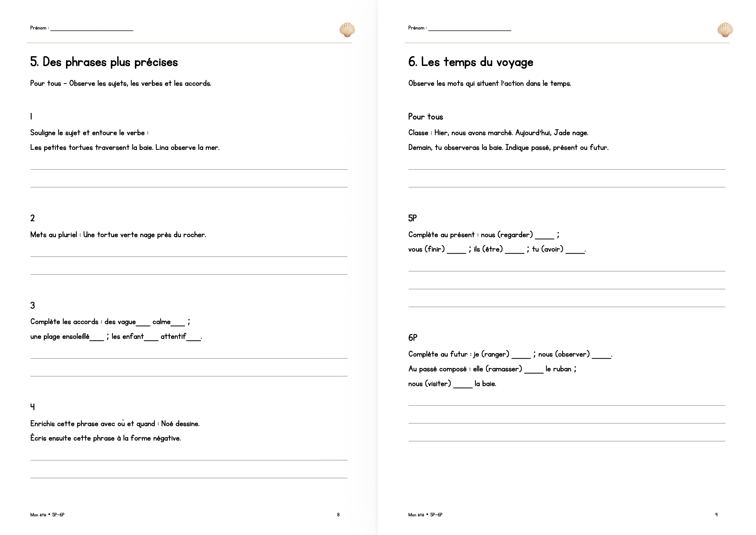756x535 pixels.
Task: Click the "Pour tous" subheading on page 9
Action: 425,117
